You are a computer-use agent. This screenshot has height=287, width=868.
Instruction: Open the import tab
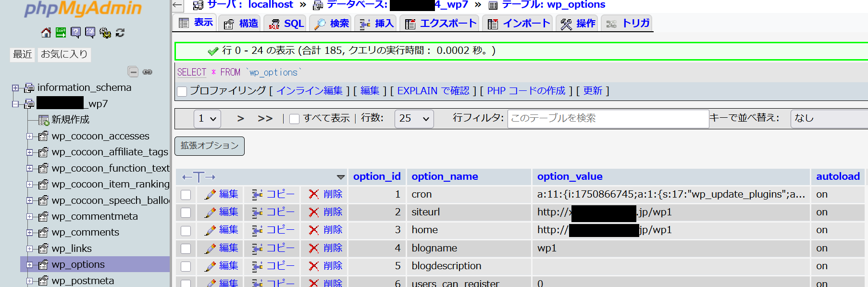[x=518, y=23]
